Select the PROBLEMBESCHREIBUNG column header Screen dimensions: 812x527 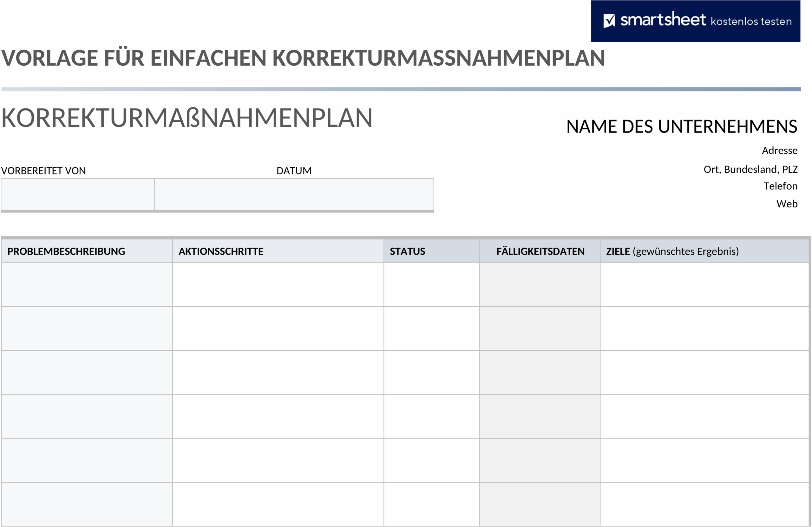coord(87,251)
